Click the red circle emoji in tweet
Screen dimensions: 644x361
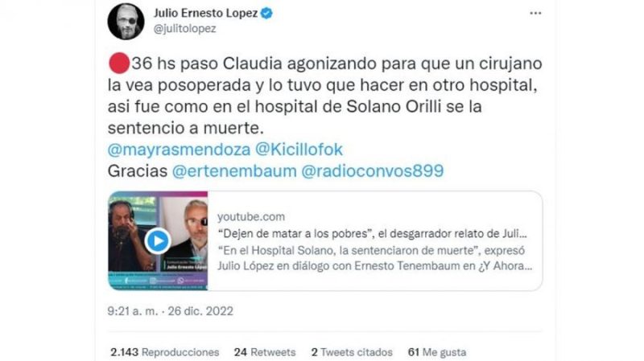(x=119, y=64)
